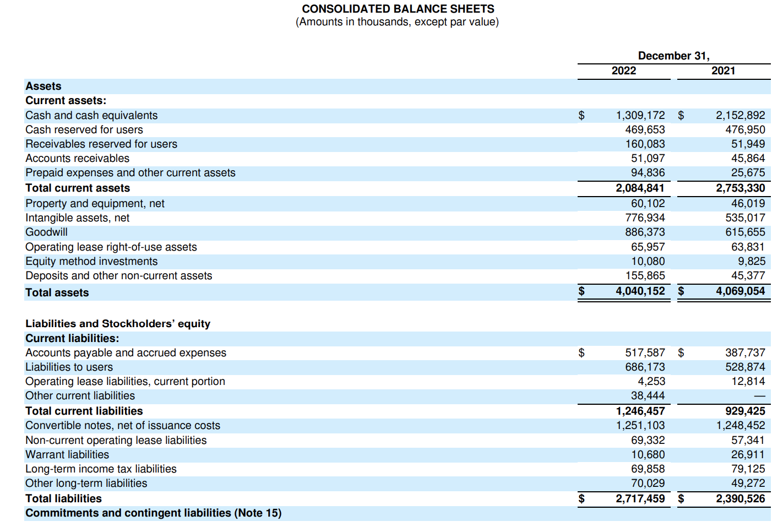The width and height of the screenshot is (783, 532).
Task: Select 'Receivables reserved for users' label
Action: 101,144
